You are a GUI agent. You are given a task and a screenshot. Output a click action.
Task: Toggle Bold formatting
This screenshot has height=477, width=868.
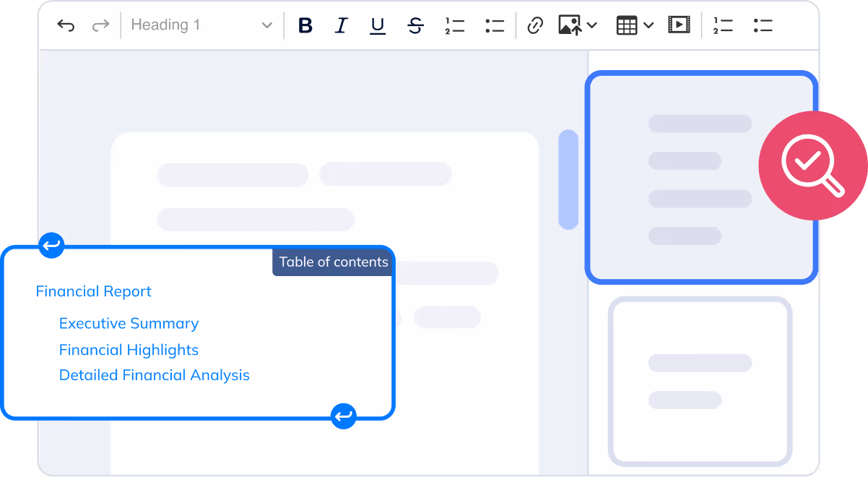305,26
